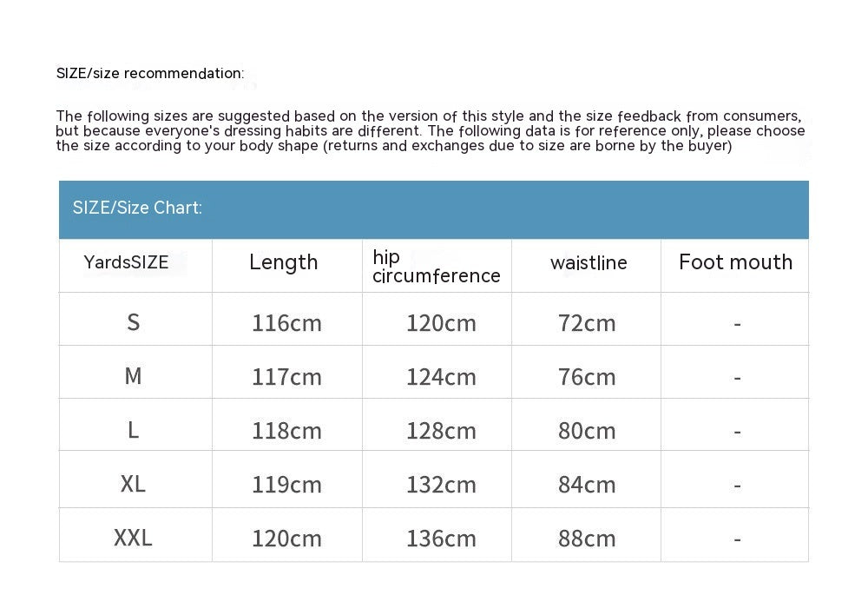
Task: Select the waistline column header
Action: coord(588,263)
